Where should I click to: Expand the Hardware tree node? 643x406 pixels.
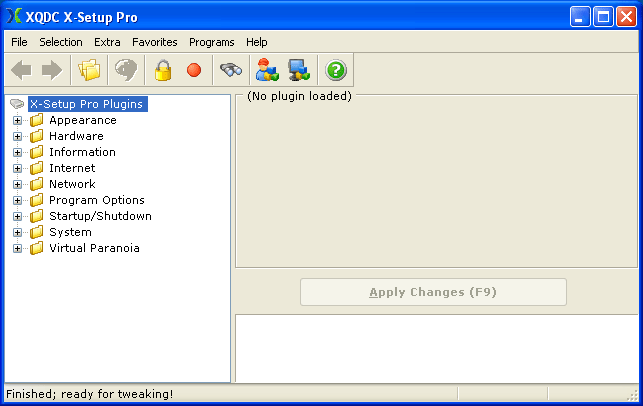click(x=17, y=136)
